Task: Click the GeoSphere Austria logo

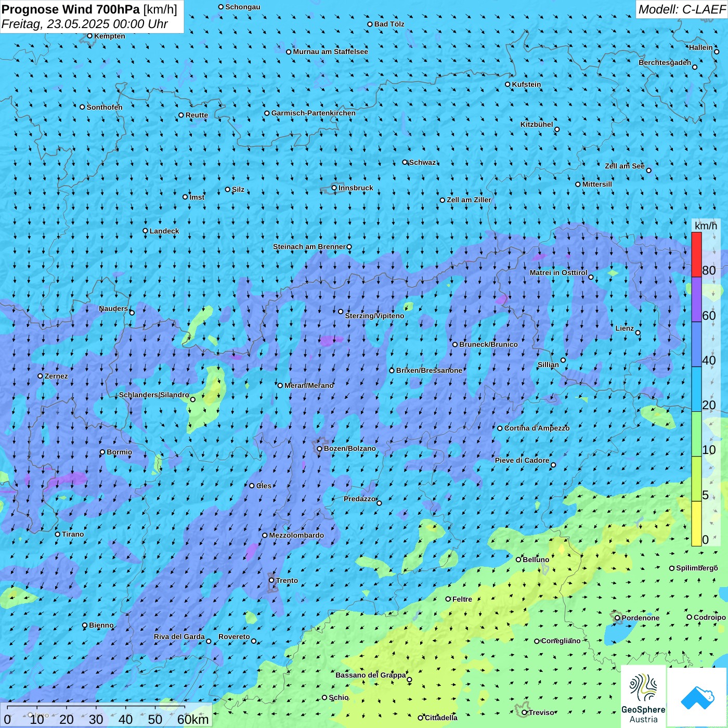Action: pos(643,697)
